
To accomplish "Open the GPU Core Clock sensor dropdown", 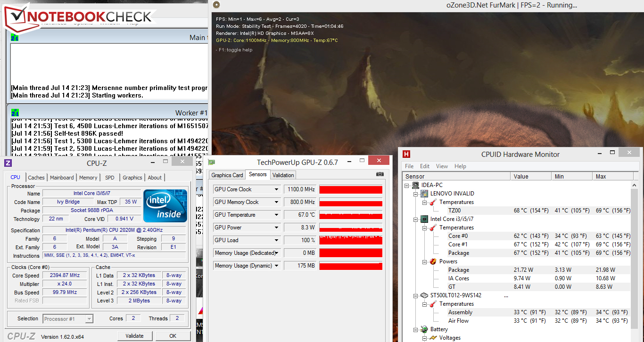I will click(277, 189).
